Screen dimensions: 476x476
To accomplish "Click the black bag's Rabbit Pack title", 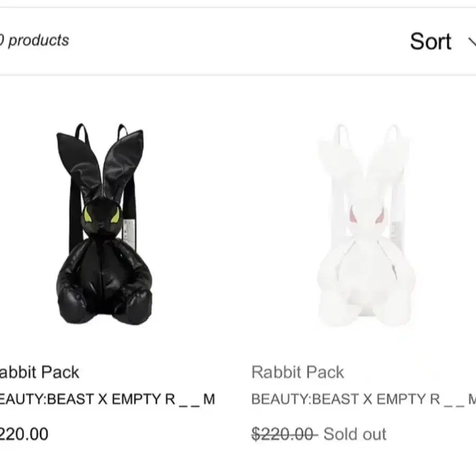I will 39,372.
